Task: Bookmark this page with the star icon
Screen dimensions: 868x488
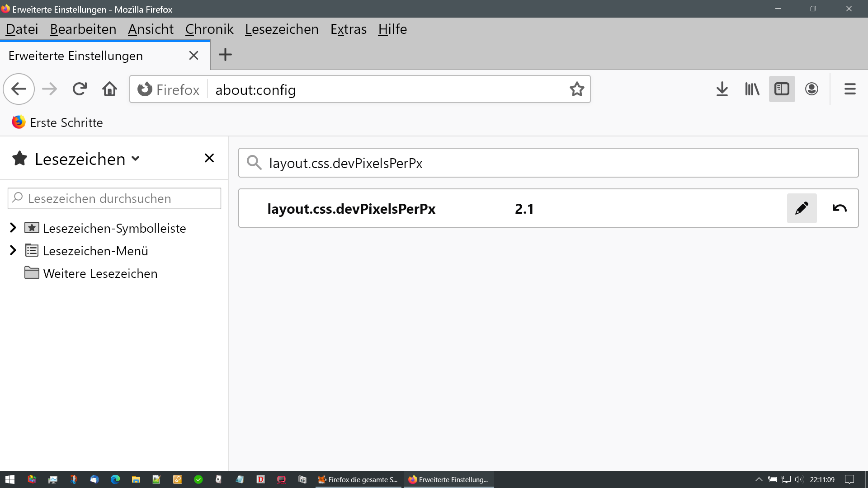Action: (576, 89)
